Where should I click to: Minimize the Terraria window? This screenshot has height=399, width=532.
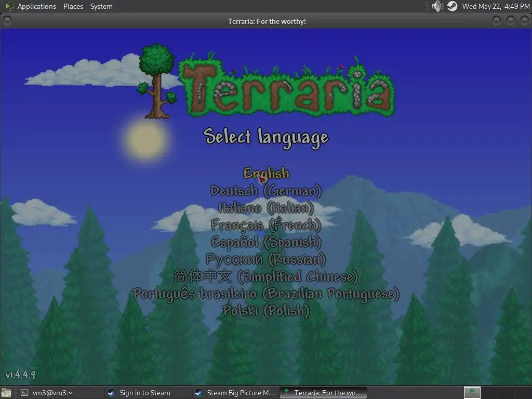(x=497, y=21)
